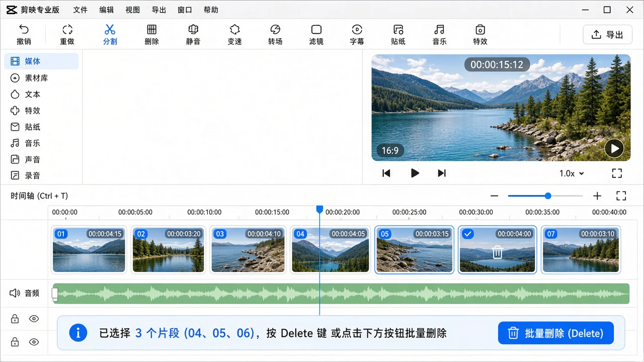Click the timeline zoom slider handle
The image size is (644, 362).
548,196
